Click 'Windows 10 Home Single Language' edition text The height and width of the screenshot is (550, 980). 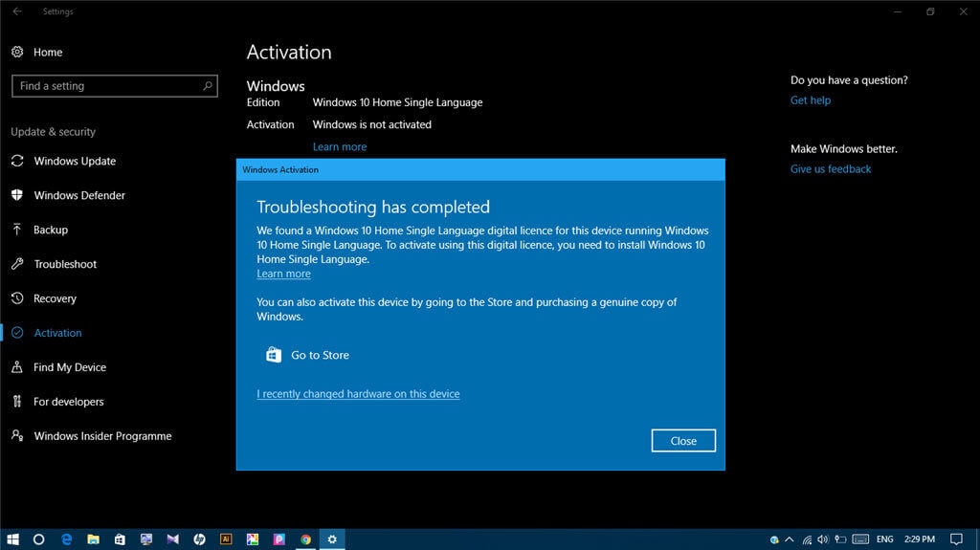[x=397, y=102]
